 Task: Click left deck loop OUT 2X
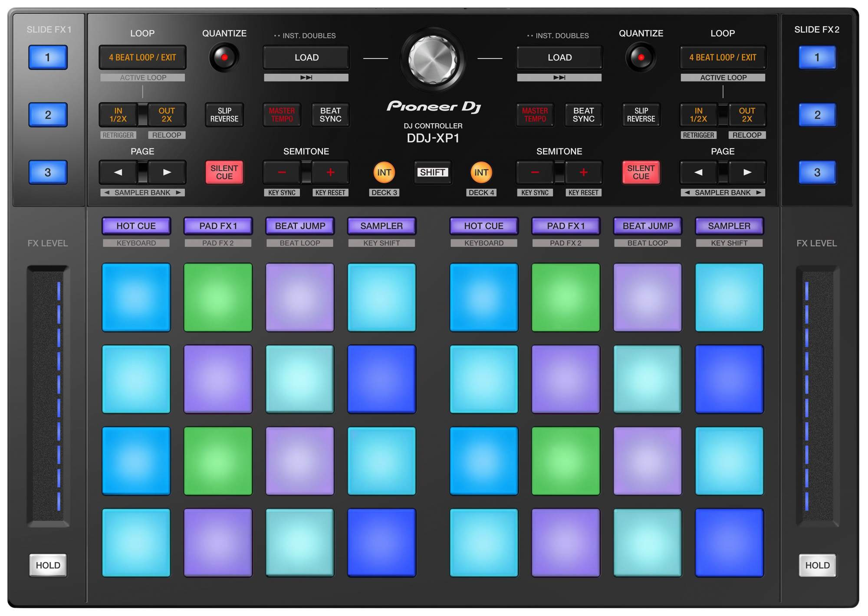click(167, 115)
